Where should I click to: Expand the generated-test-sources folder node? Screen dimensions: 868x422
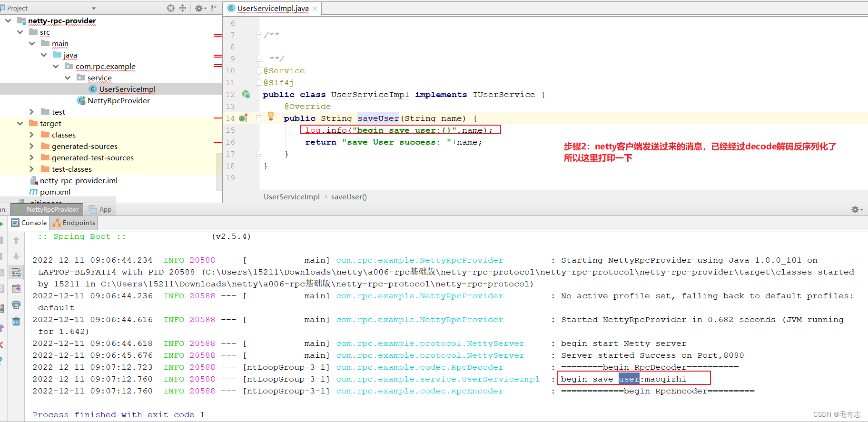tap(32, 157)
